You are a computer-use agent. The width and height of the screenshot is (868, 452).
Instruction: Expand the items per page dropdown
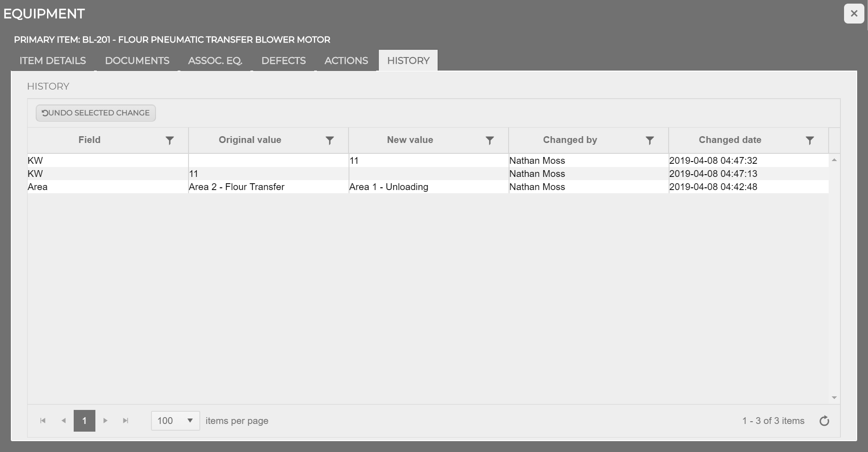point(190,421)
